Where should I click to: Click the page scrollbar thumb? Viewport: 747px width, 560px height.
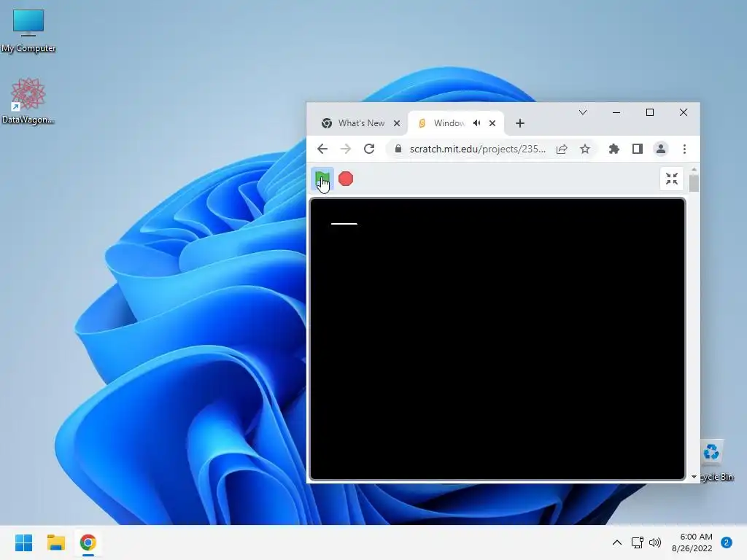694,183
